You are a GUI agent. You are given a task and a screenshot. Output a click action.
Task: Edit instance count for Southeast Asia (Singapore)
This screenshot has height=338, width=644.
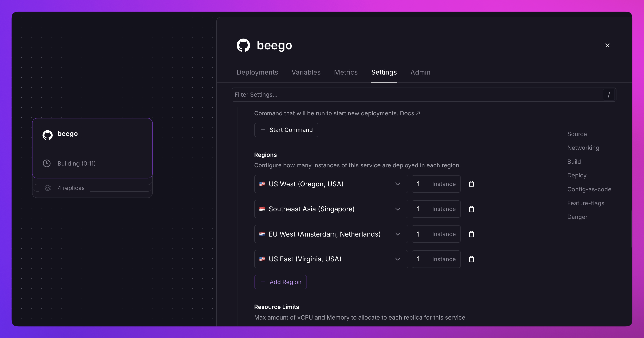436,209
